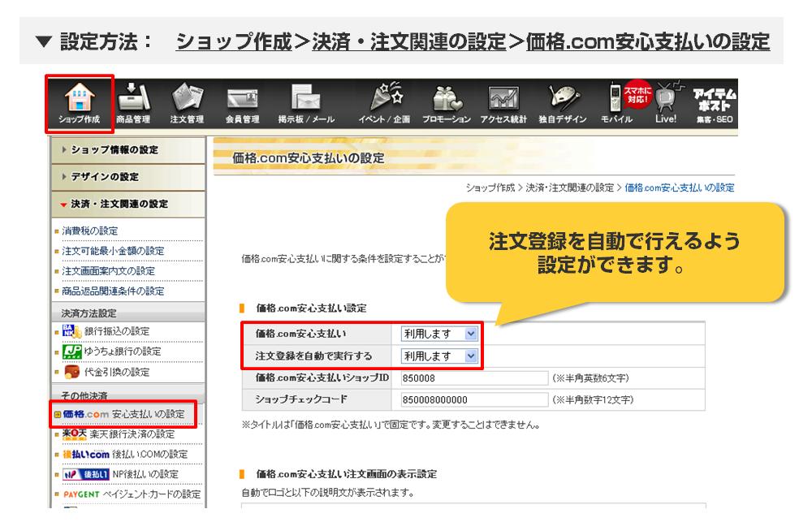
Task: Open 消費税の設定 link
Action: tap(89, 231)
